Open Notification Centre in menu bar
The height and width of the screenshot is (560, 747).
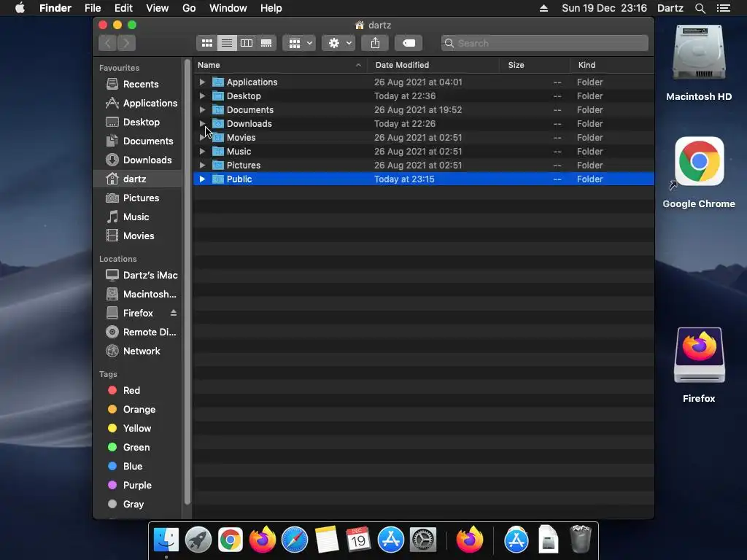tap(723, 8)
